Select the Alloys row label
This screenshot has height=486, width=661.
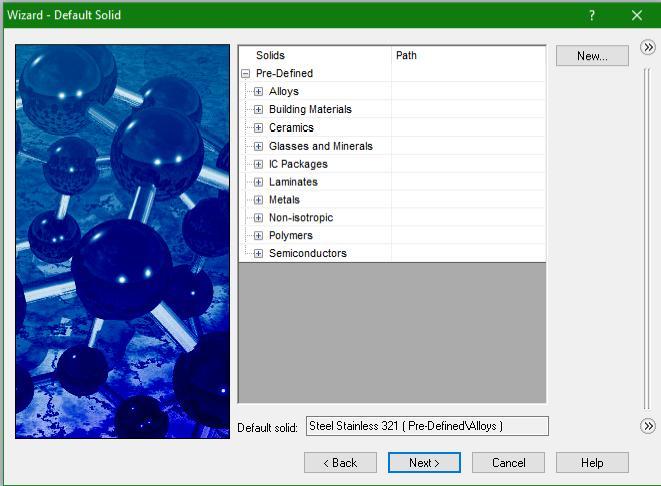(284, 91)
